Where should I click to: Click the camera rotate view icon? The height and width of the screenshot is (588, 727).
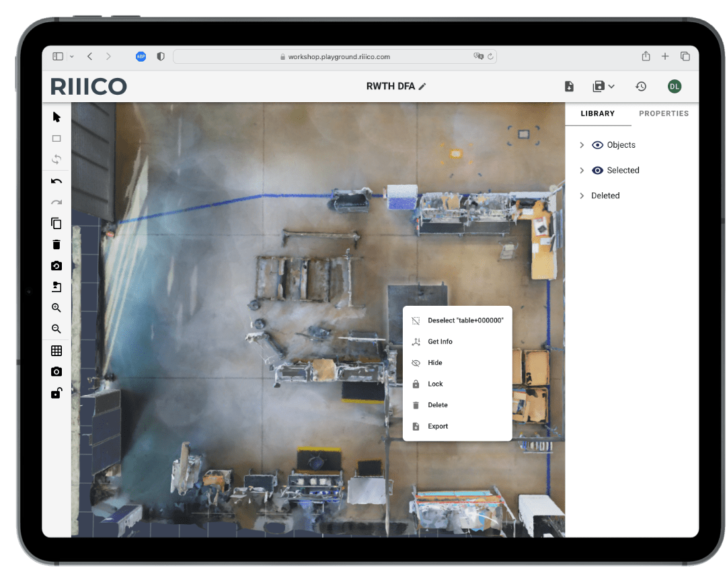56,265
